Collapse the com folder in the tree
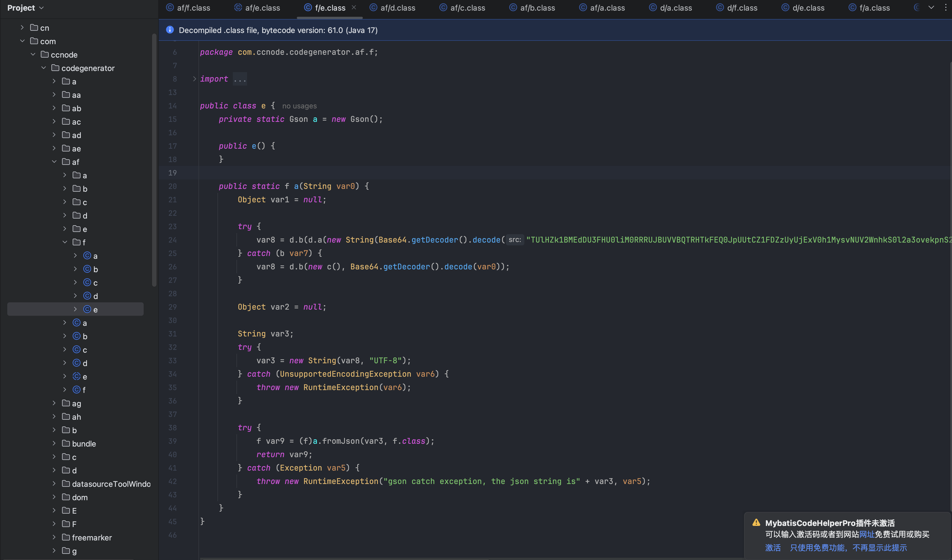This screenshot has width=952, height=560. pos(22,41)
